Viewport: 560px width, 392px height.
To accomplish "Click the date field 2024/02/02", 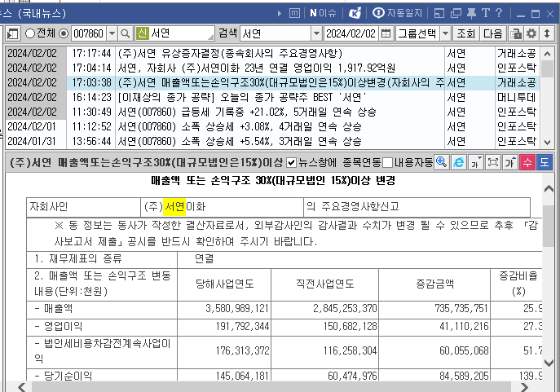I will 351,34.
